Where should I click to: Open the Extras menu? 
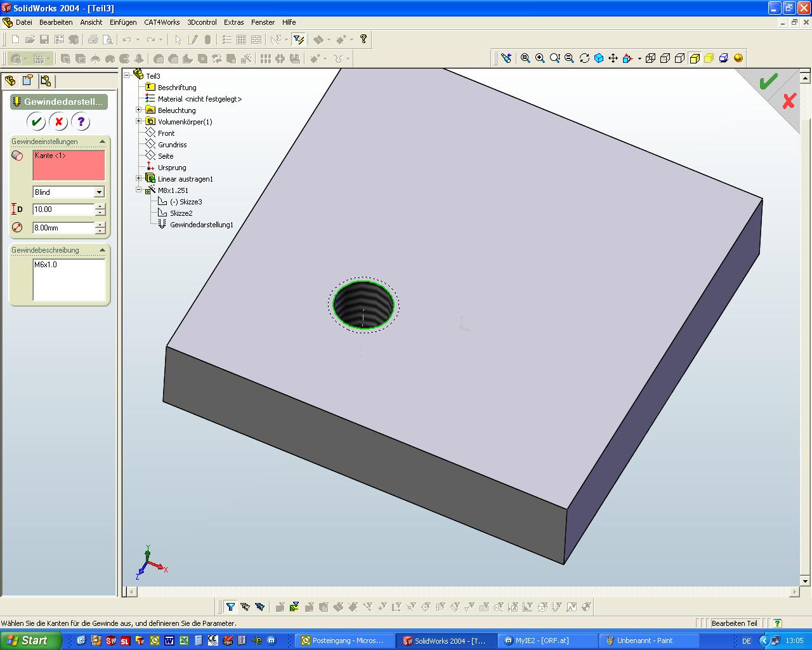(233, 22)
